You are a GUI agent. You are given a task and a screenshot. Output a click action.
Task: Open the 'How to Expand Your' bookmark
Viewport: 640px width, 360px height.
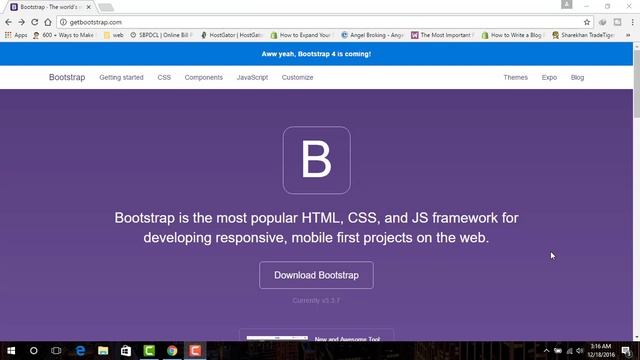point(301,35)
